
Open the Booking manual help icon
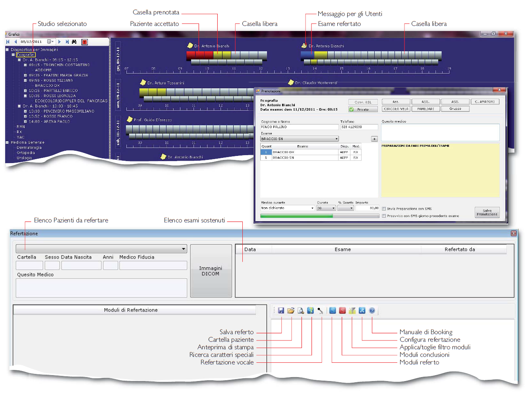(372, 311)
